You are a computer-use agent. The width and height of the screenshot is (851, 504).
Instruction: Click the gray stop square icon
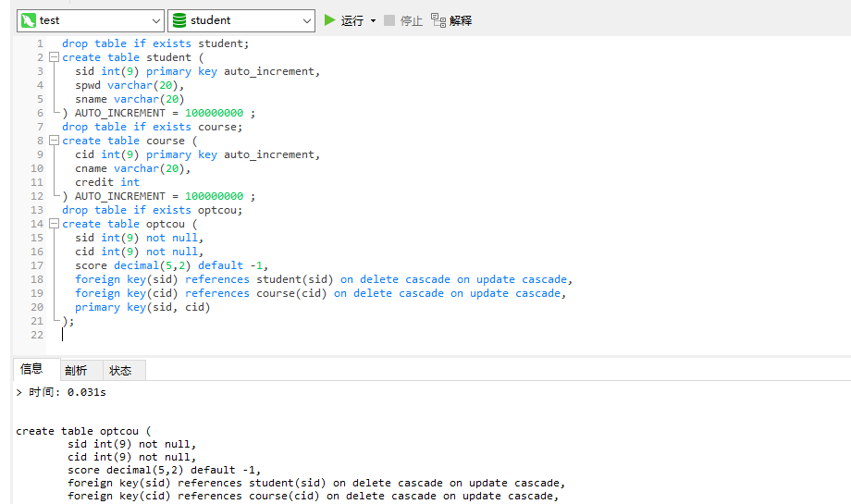click(x=389, y=20)
